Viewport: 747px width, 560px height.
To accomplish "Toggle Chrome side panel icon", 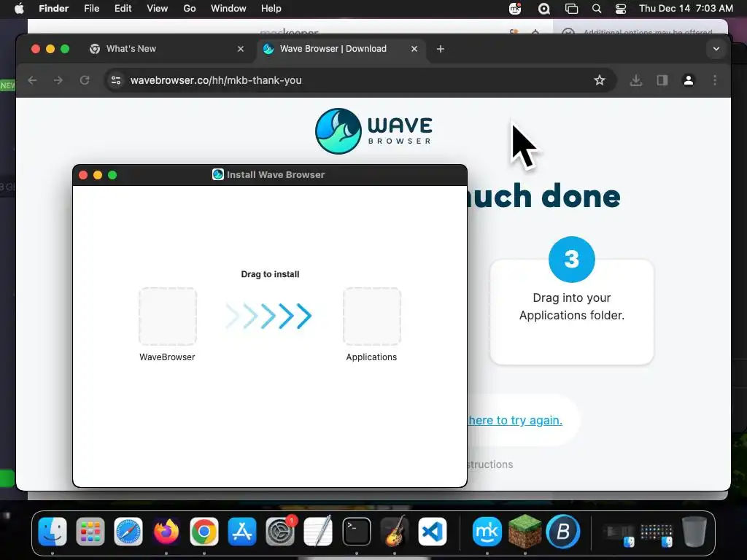I will [662, 80].
